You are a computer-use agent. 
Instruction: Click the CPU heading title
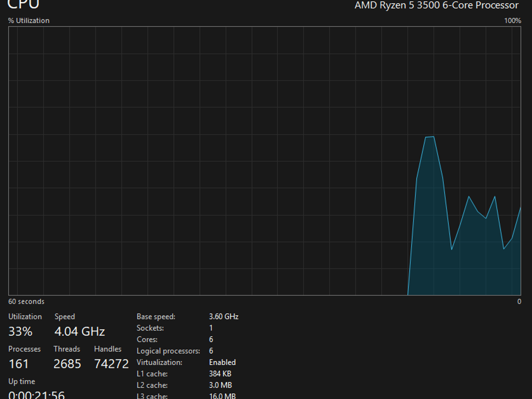[x=23, y=4]
